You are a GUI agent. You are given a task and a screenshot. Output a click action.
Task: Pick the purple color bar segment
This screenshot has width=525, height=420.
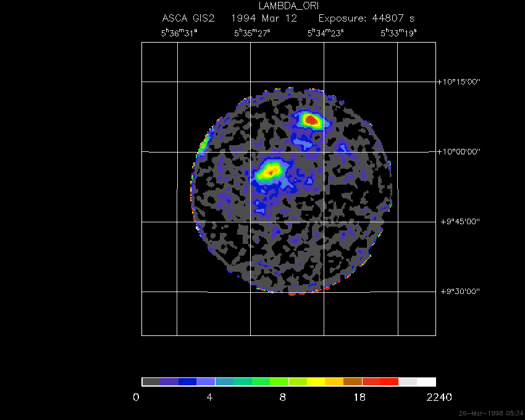click(x=169, y=382)
